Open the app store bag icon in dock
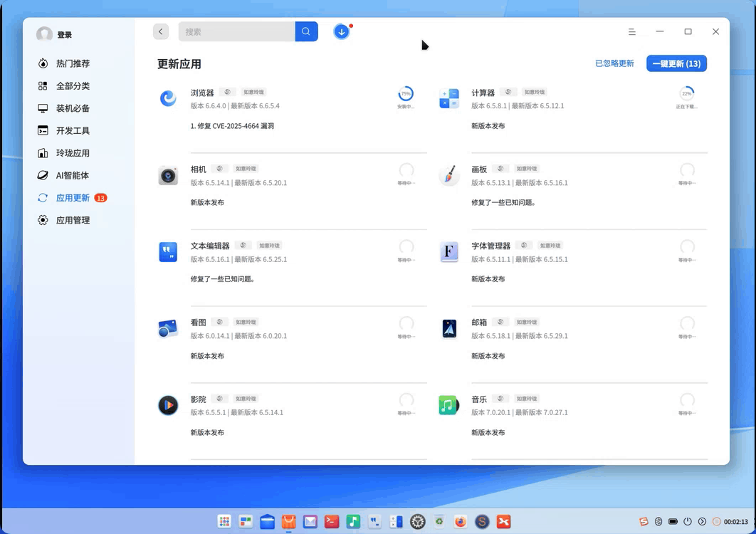 (288, 521)
